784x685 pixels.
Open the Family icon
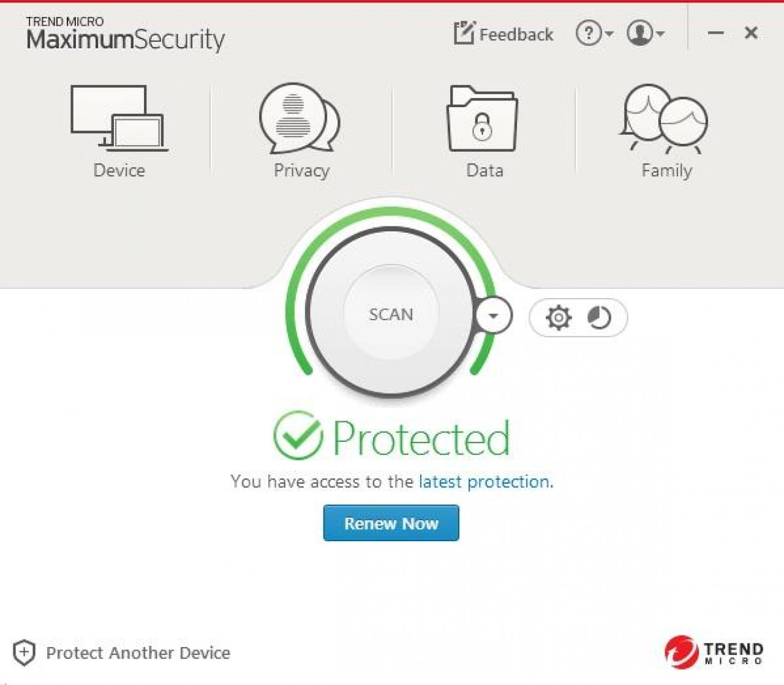point(665,119)
